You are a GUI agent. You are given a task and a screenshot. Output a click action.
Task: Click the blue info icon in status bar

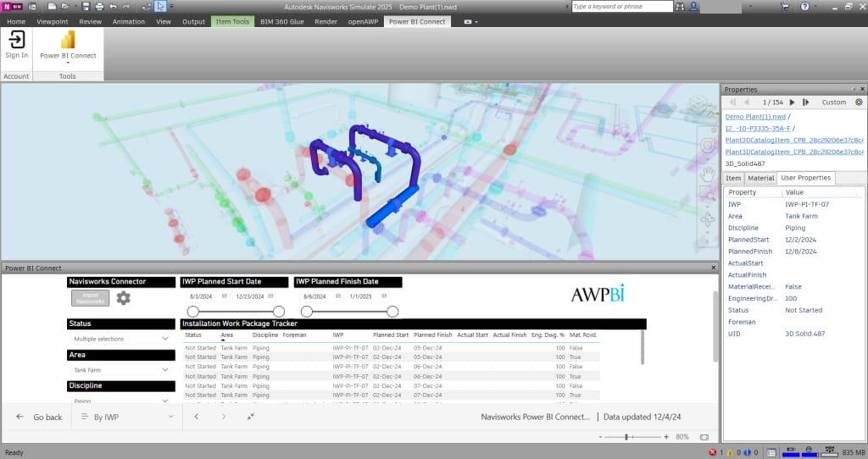(747, 452)
